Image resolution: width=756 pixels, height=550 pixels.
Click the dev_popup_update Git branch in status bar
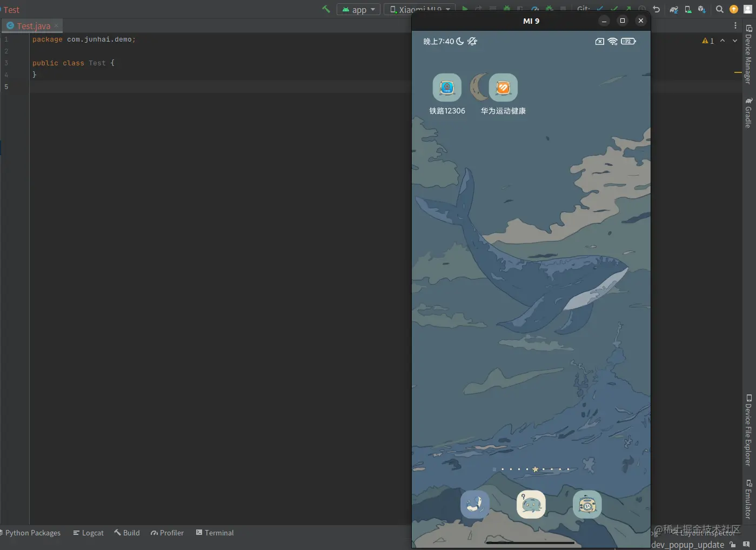(687, 545)
